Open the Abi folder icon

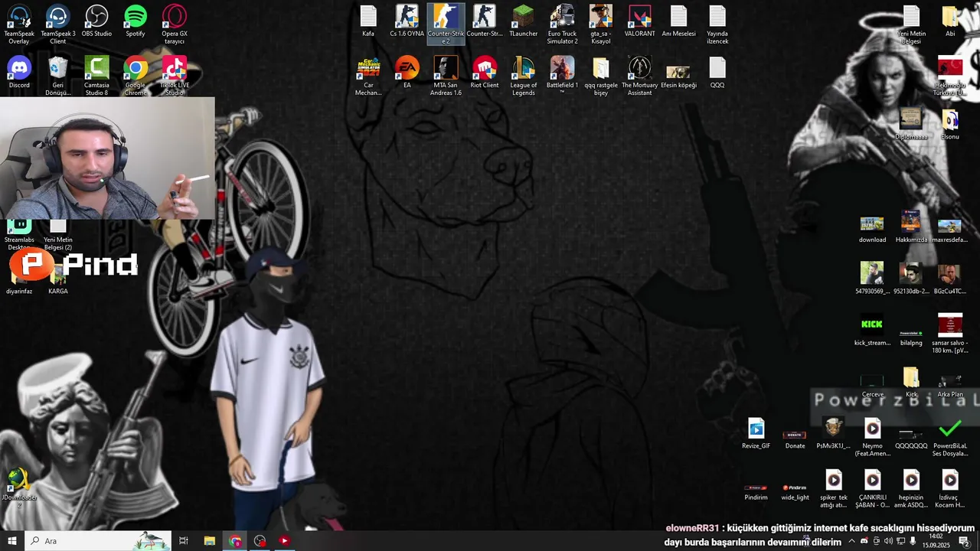950,21
